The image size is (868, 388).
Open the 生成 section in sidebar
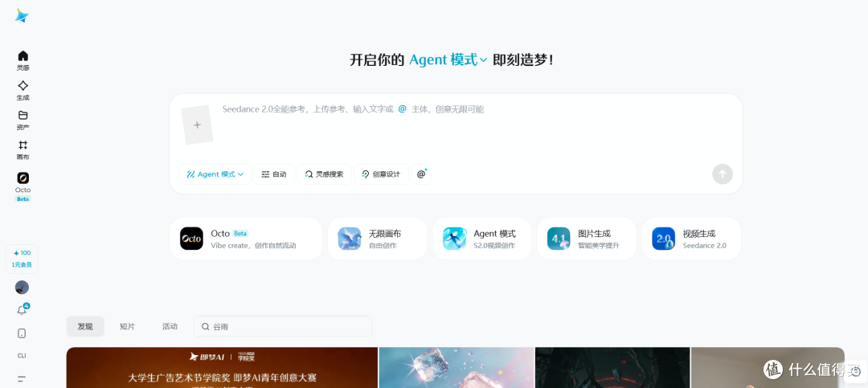tap(23, 90)
